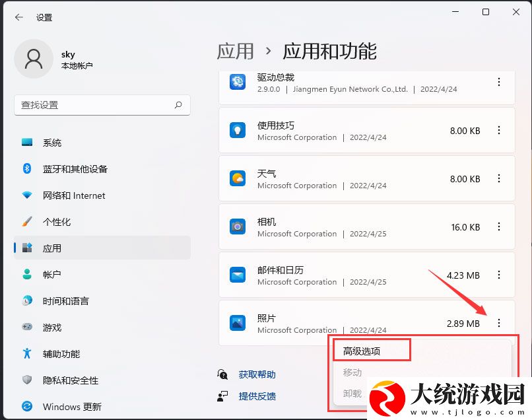532x420 pixels.
Task: Click the 本地帐户 label under sky
Action: pos(77,65)
